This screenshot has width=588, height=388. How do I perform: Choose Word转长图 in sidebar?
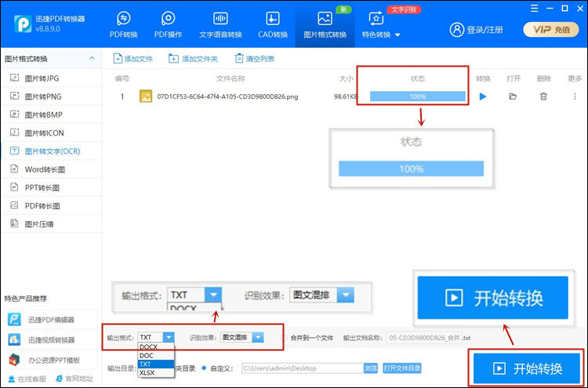[x=51, y=169]
